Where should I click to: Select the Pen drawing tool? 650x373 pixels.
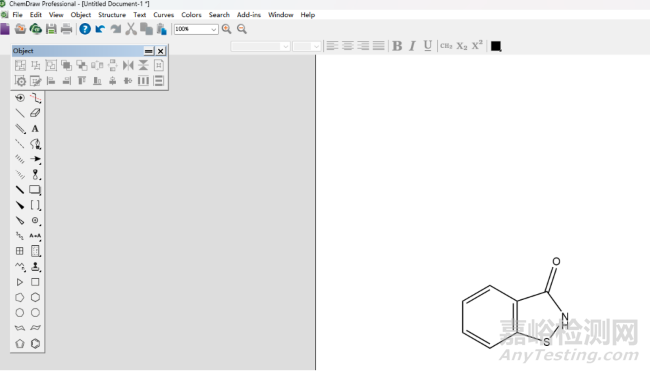[35, 144]
